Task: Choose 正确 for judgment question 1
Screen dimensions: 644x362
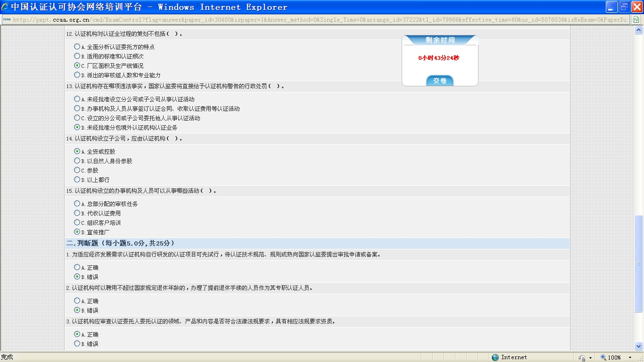Action: (77, 267)
